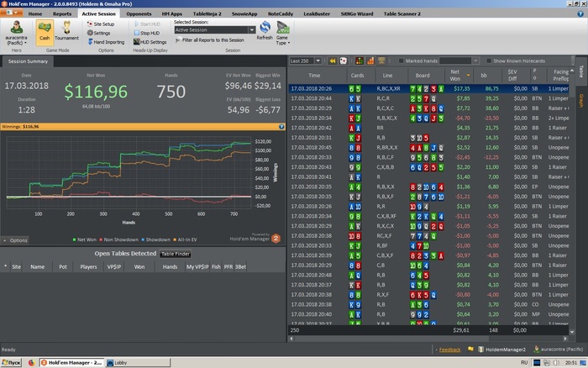Open the TableNinja 2 tab
The width and height of the screenshot is (588, 368).
207,14
